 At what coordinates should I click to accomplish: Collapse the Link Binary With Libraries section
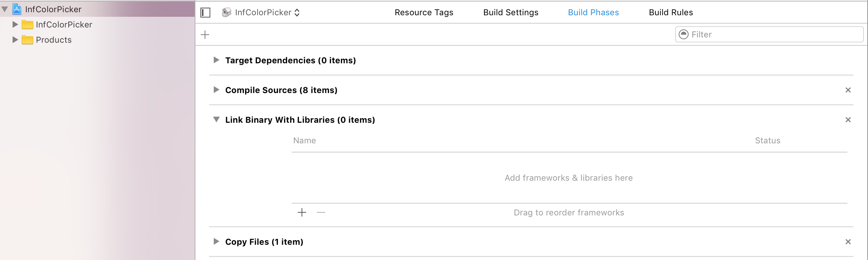coord(216,119)
